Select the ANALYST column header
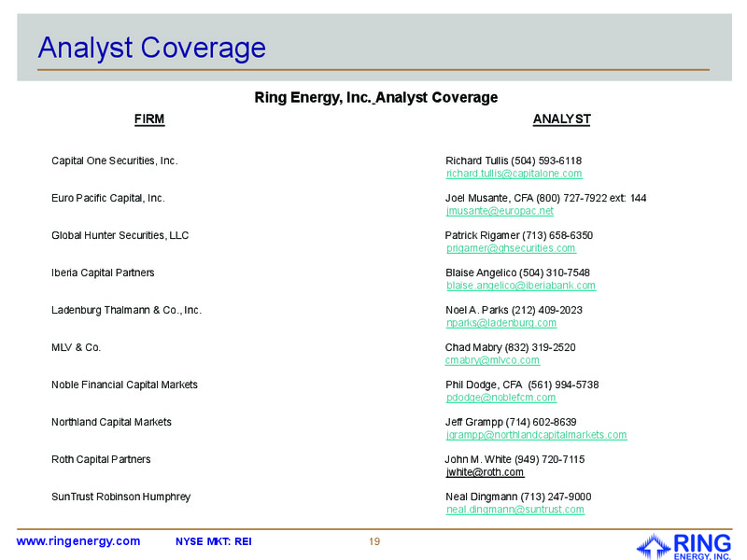Viewport: 747px width, 560px height. pos(562,119)
